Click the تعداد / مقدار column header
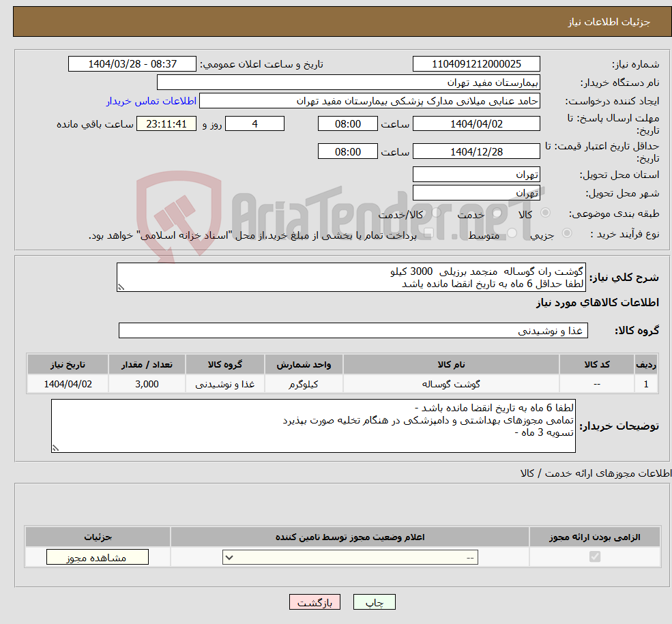Viewport: 672px width, 624px height. pos(147,364)
